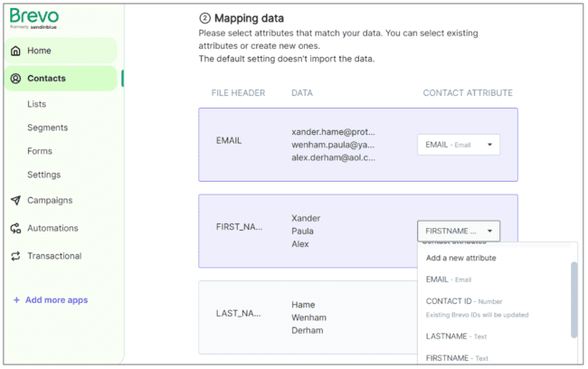This screenshot has height=369, width=588.
Task: Click the Home house icon
Action: pyautogui.click(x=15, y=51)
